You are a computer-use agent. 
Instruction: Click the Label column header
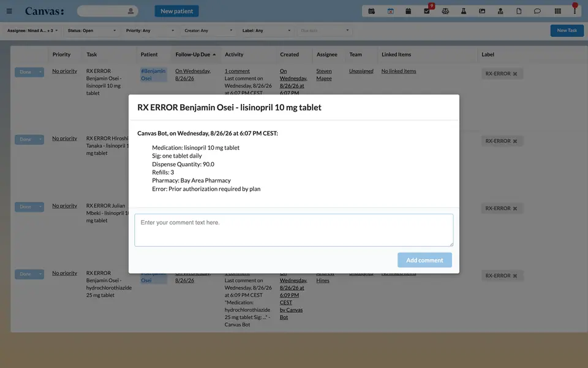tap(488, 55)
